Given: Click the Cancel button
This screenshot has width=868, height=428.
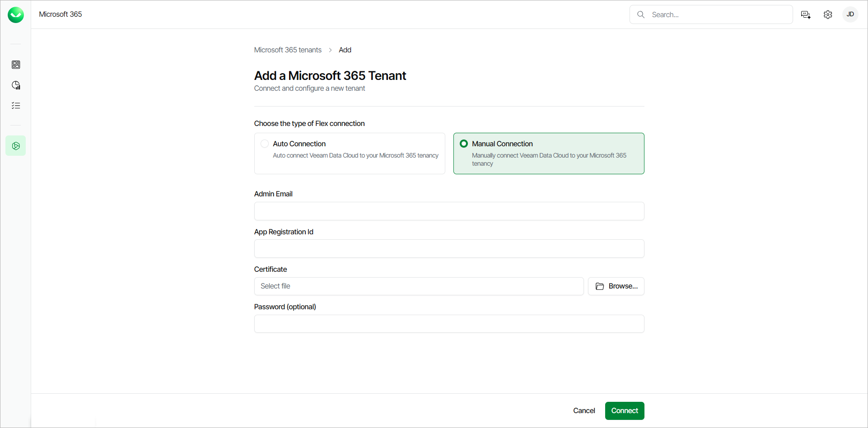Looking at the screenshot, I should point(584,410).
